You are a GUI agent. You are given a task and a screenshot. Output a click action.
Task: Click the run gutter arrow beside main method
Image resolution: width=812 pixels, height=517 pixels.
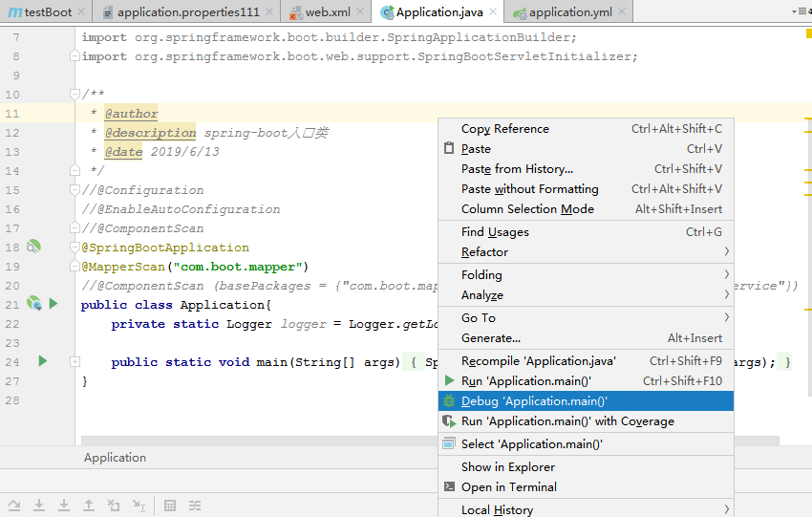(x=42, y=361)
